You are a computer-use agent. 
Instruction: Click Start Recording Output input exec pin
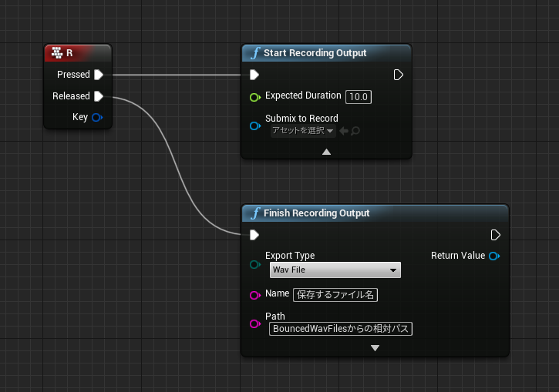tap(254, 75)
